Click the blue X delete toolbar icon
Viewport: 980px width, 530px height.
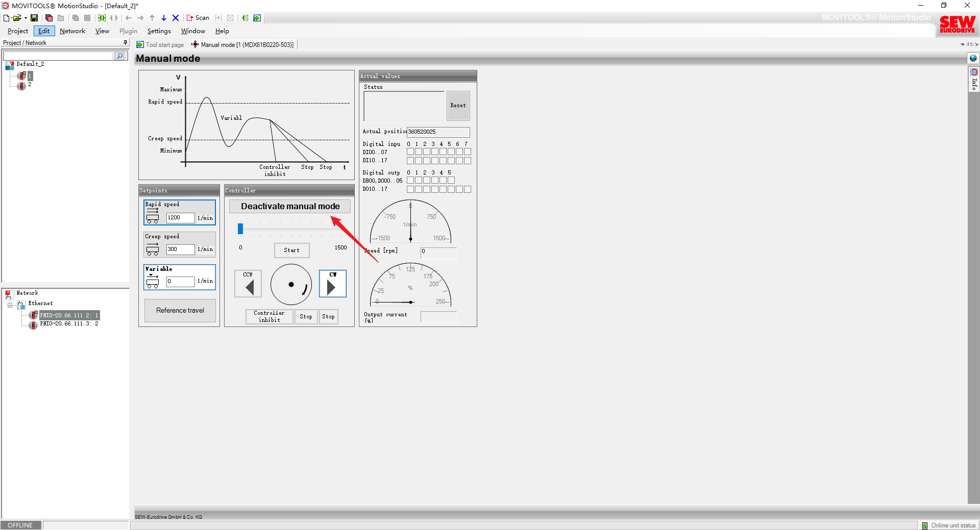[x=176, y=18]
